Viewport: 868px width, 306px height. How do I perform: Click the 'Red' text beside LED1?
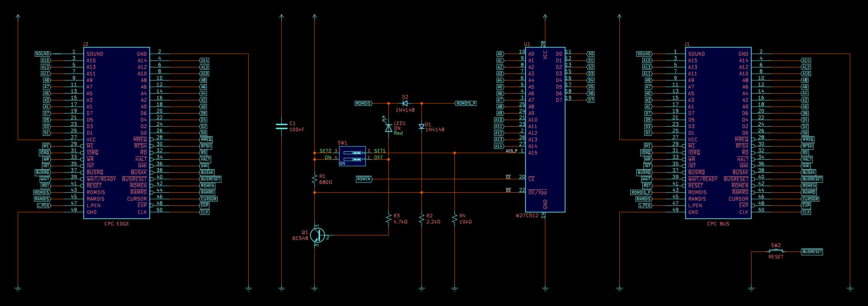(398, 133)
